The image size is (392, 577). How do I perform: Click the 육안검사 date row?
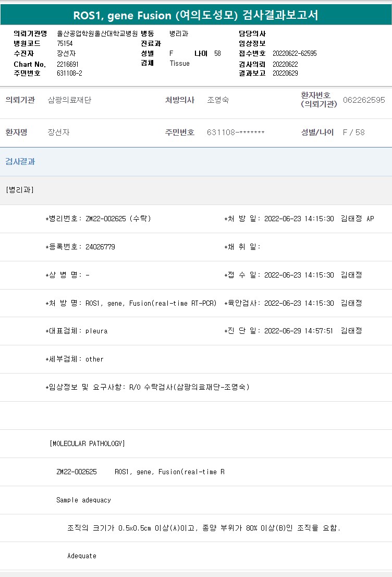(293, 303)
